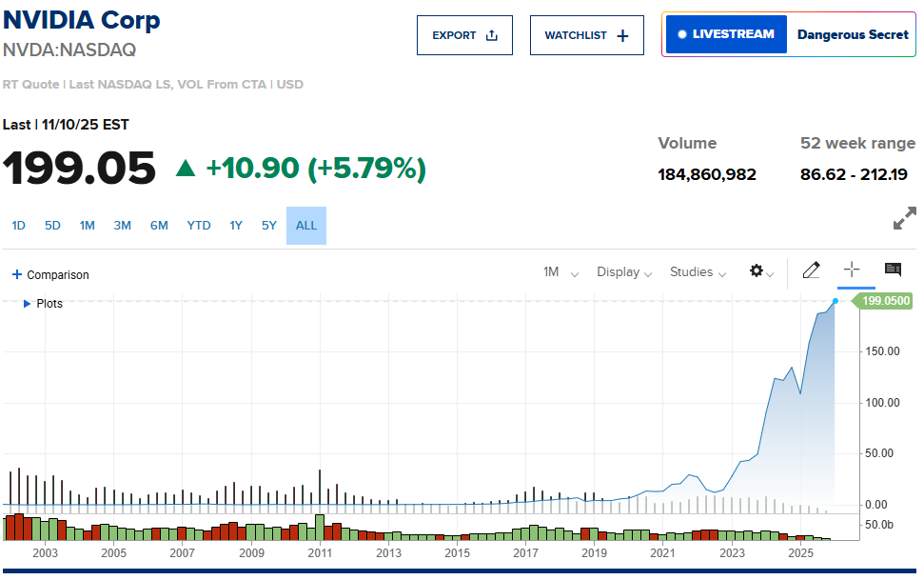Viewport: 924px width, 580px height.
Task: Select the pencil drawing tool
Action: click(811, 270)
